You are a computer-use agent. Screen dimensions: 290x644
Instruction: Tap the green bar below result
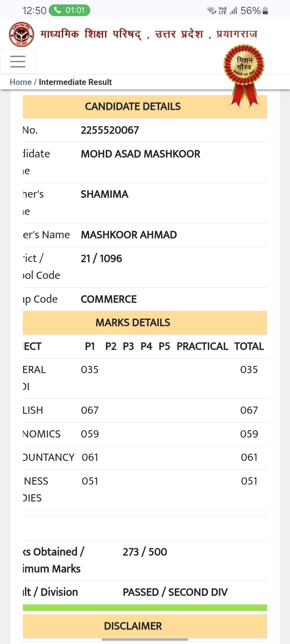click(x=145, y=608)
